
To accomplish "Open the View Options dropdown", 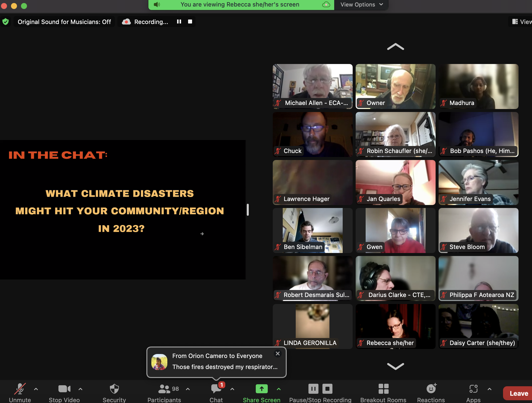I will click(361, 4).
